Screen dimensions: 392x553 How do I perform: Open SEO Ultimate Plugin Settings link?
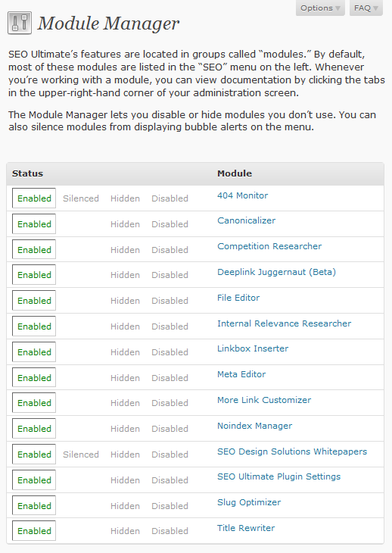pos(278,476)
